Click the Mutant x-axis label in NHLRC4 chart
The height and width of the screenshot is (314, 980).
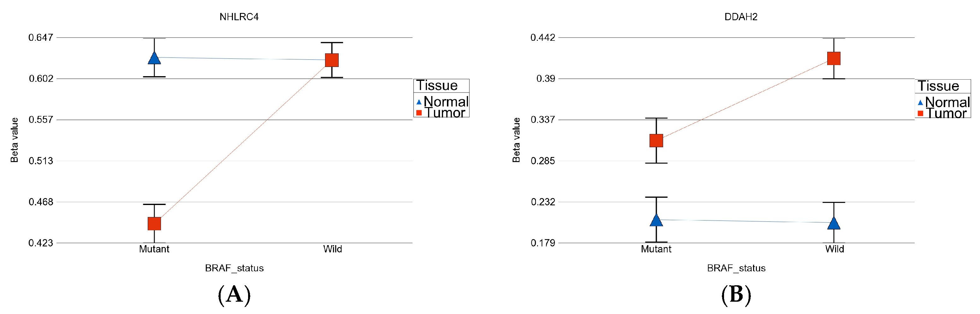[x=154, y=249]
